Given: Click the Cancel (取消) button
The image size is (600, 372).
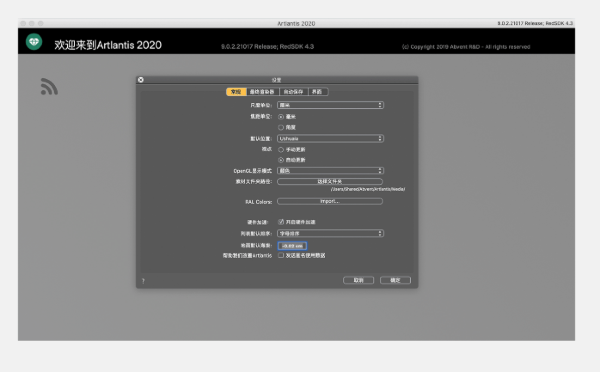Looking at the screenshot, I should coord(359,280).
